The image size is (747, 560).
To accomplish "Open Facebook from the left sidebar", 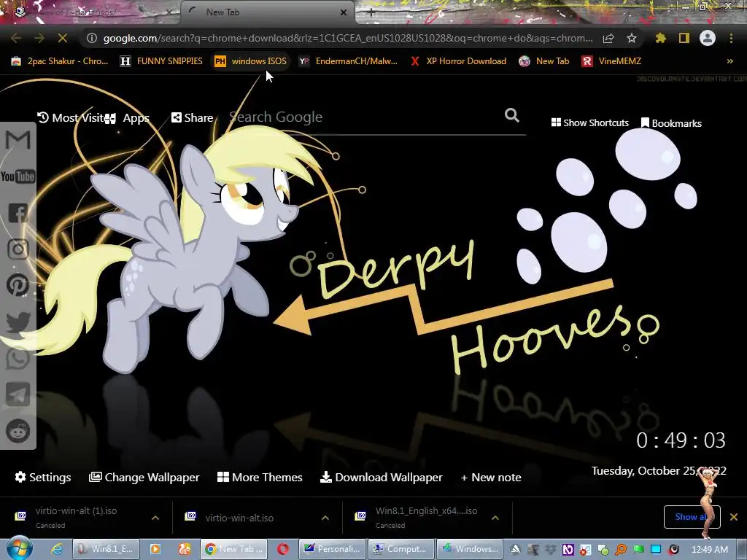I will 18,213.
